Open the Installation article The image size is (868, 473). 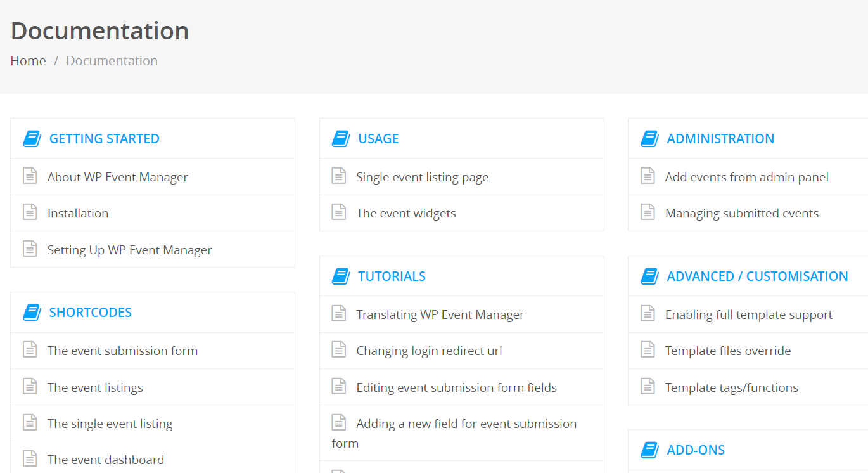78,213
